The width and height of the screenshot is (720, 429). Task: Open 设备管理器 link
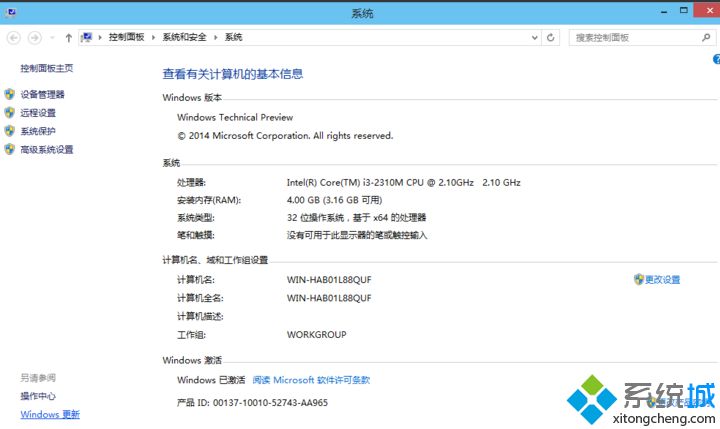(x=42, y=95)
